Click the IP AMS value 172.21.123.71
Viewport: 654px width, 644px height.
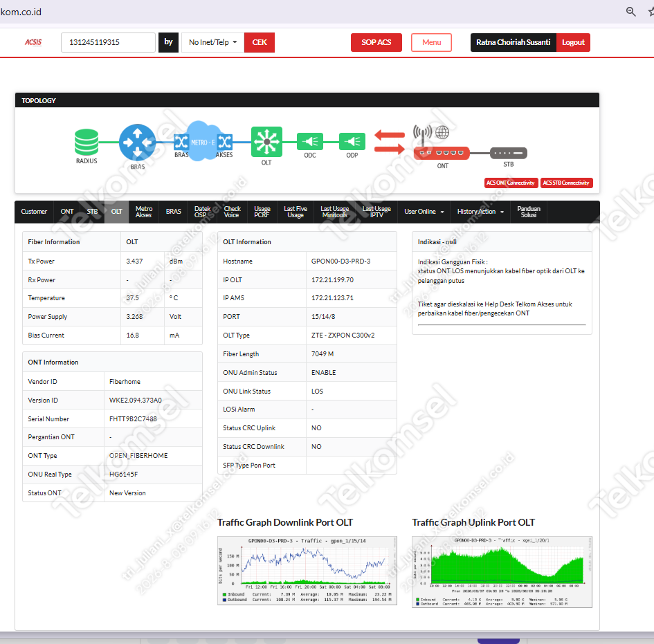coord(332,298)
